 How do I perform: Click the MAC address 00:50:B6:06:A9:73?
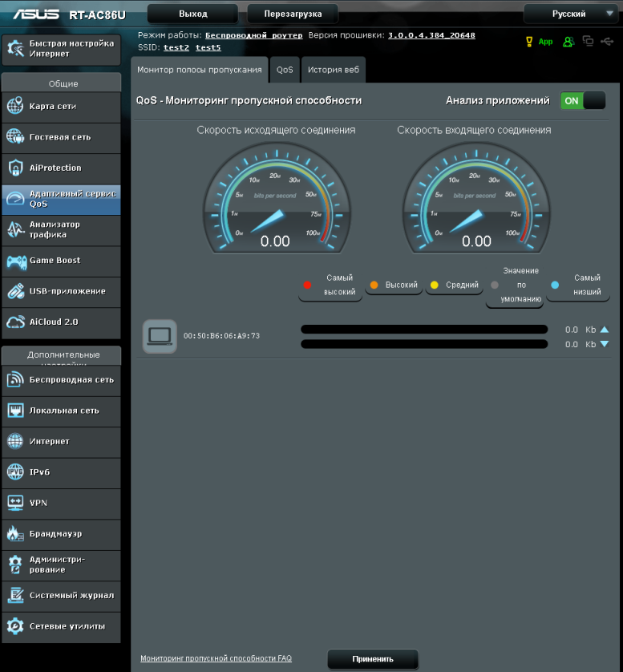pos(221,335)
